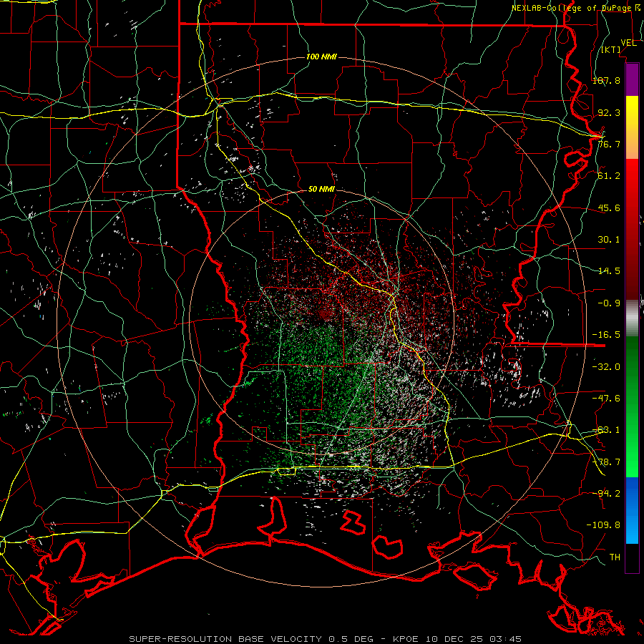This screenshot has width=644, height=644.
Task: Click the VEL legend title
Action: pyautogui.click(x=629, y=43)
